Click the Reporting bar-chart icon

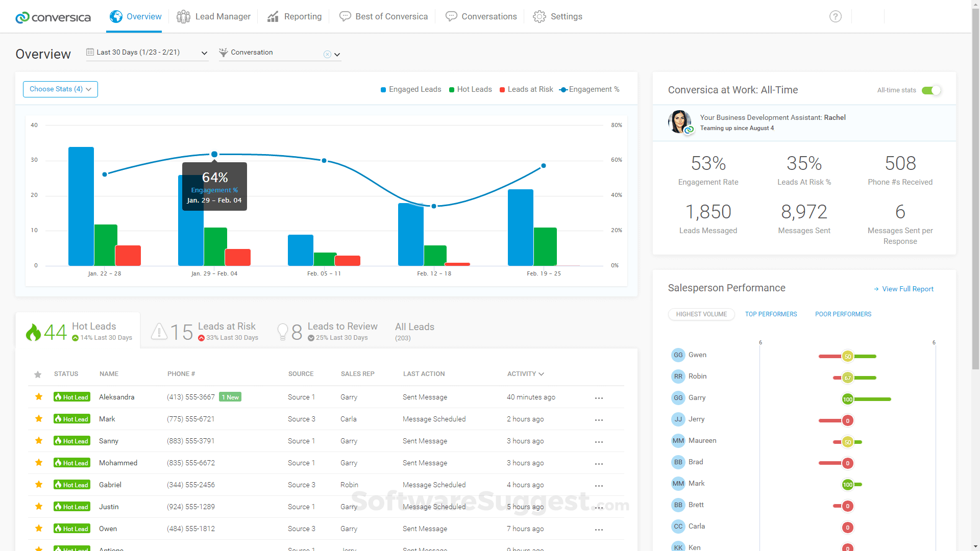(x=273, y=16)
